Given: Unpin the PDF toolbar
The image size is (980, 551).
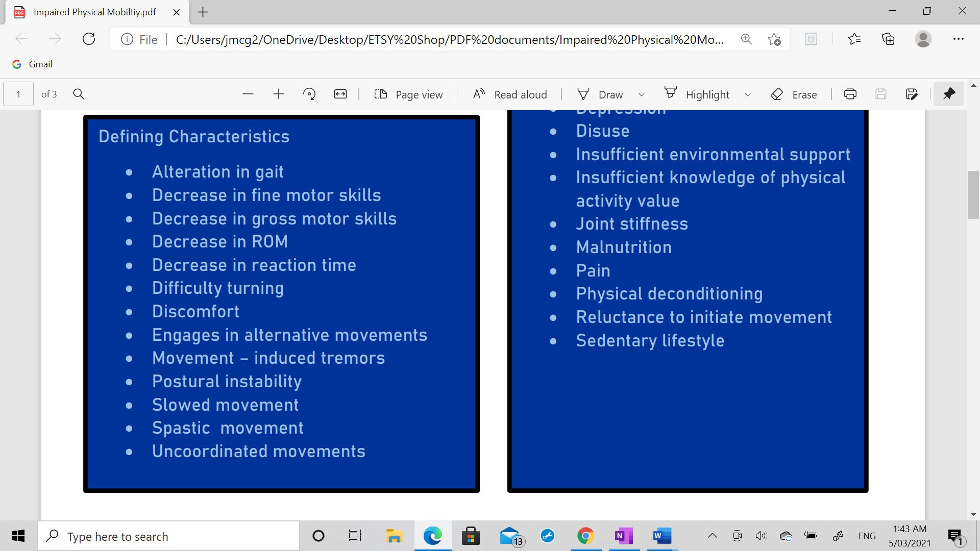Looking at the screenshot, I should pyautogui.click(x=949, y=94).
